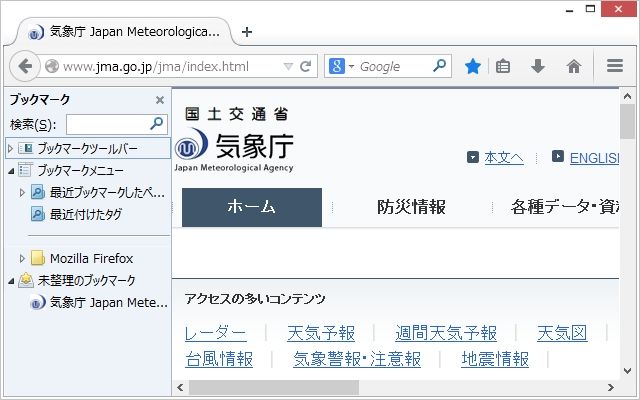The width and height of the screenshot is (640, 400).
Task: Click the 気象庁 logo on the page
Action: 234,149
